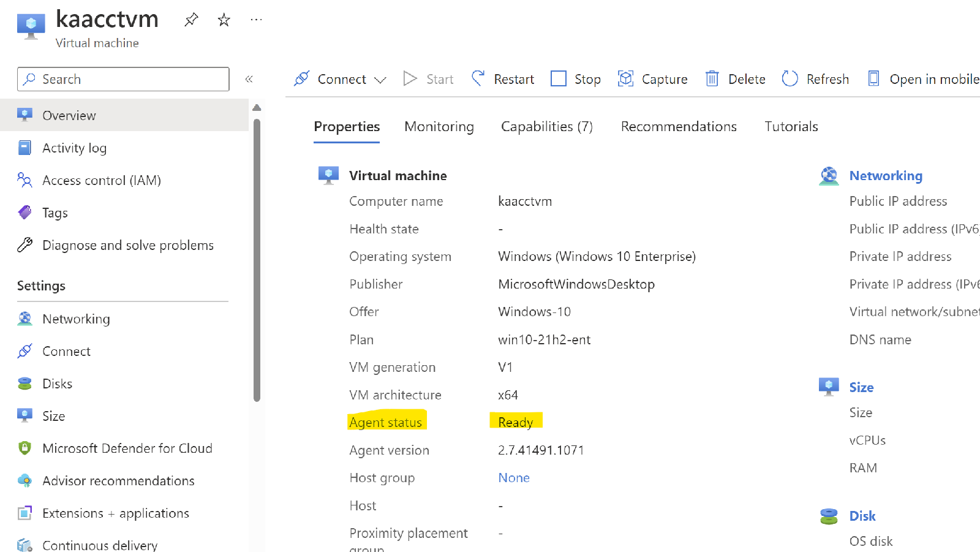Open the Capabilities (7) tab
The width and height of the screenshot is (980, 552).
[547, 127]
